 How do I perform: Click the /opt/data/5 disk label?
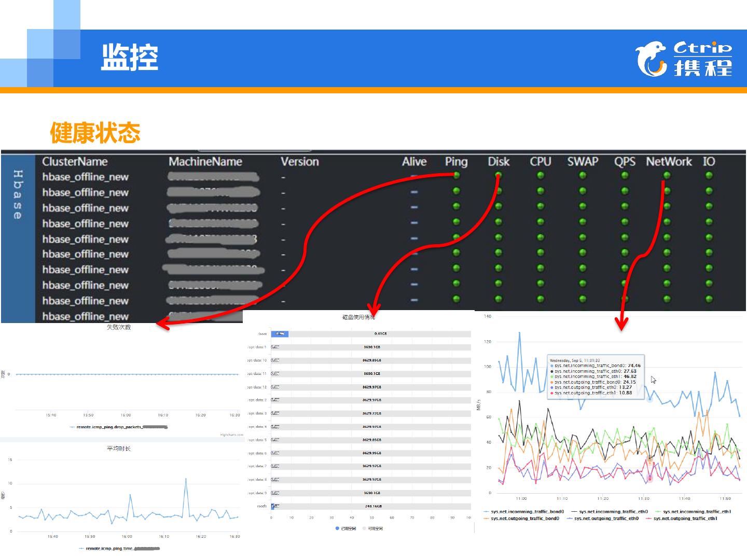point(258,440)
